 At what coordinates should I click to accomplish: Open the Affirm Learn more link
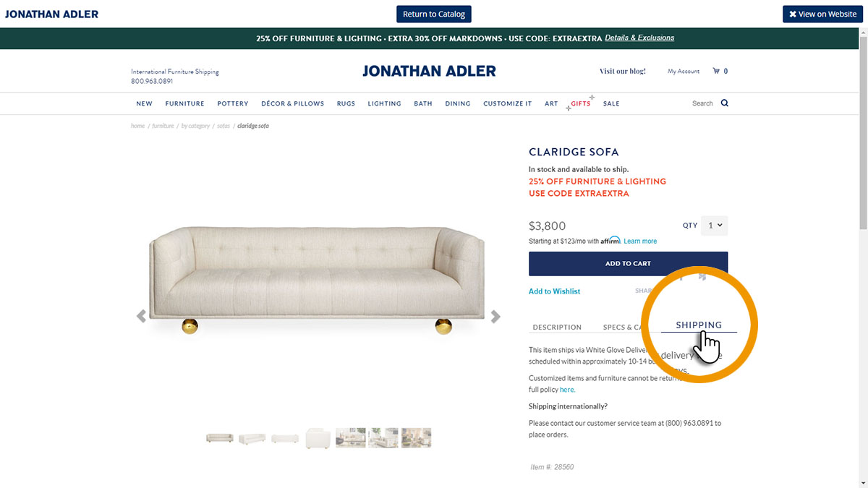[640, 241]
